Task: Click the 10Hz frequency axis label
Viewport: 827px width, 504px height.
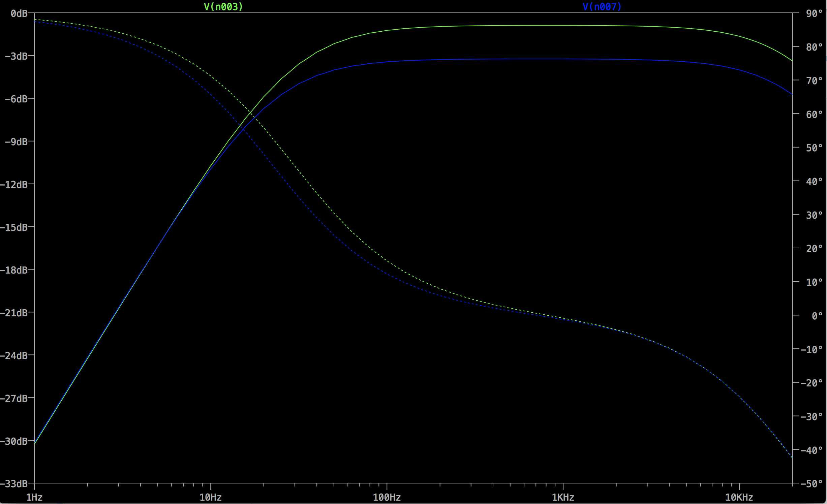Action: point(211,497)
